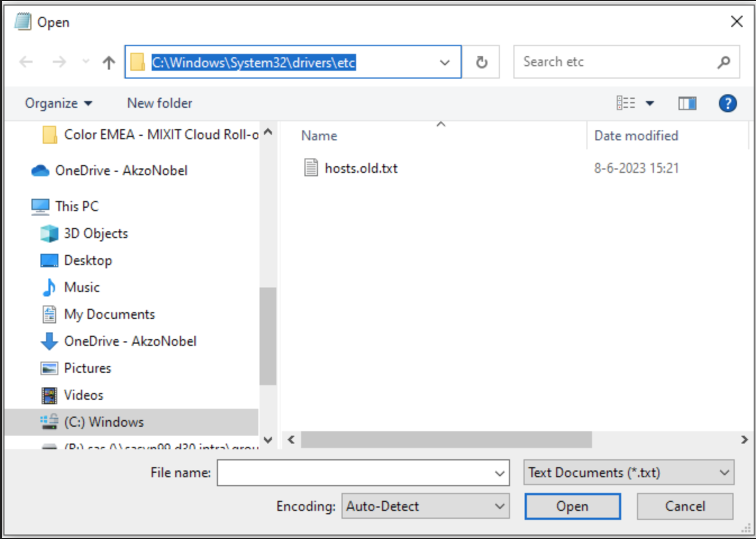Create a New folder
756x539 pixels.
159,103
